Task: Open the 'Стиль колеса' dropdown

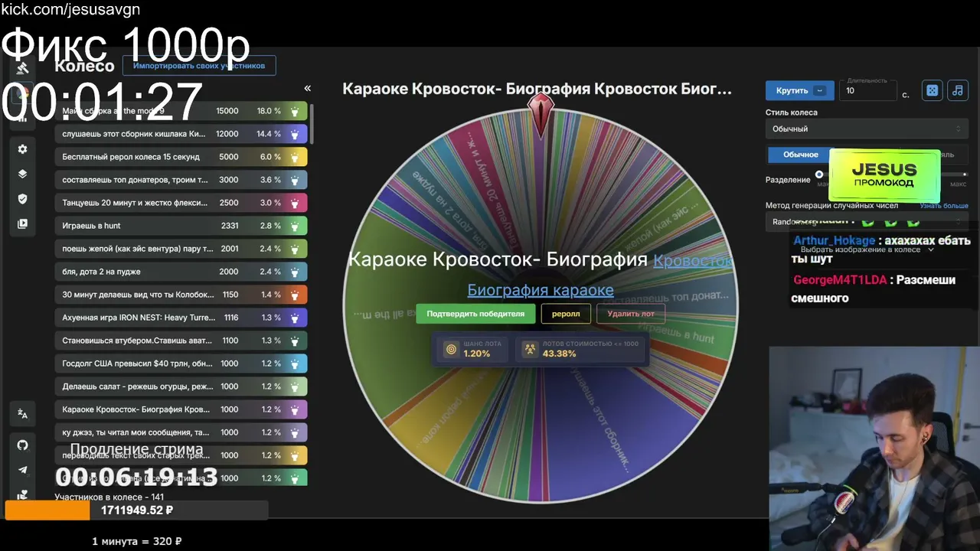Action: 867,129
